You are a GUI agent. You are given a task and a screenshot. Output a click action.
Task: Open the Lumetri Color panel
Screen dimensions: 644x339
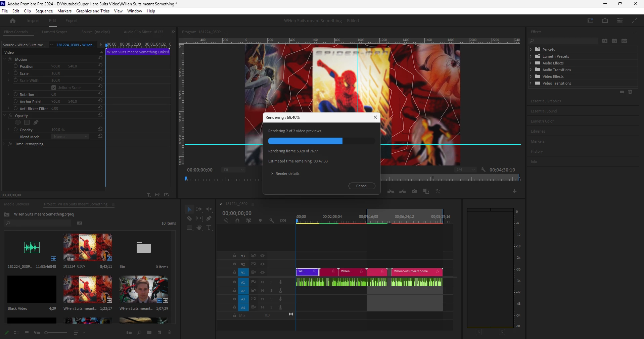pos(542,121)
